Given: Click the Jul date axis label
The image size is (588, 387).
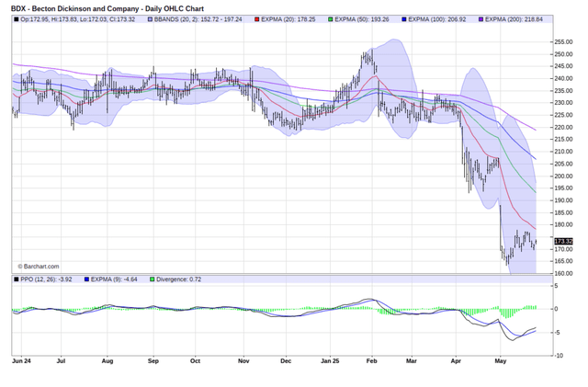Looking at the screenshot, I should point(61,361).
